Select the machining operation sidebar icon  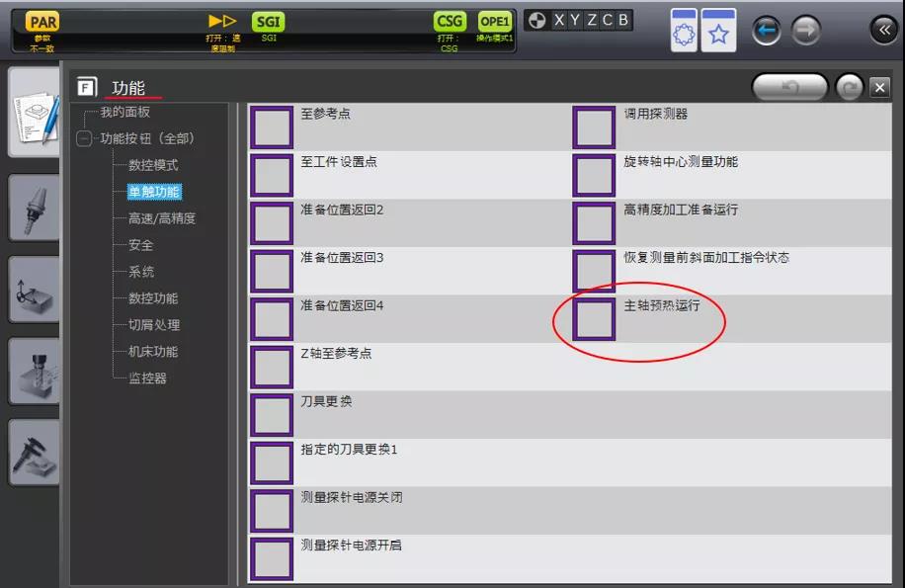(x=35, y=371)
